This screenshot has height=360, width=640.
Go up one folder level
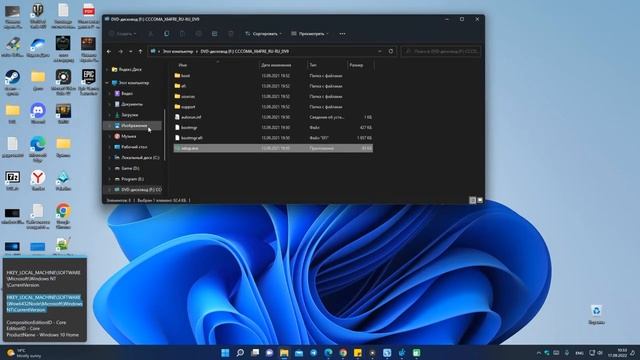pyautogui.click(x=140, y=51)
